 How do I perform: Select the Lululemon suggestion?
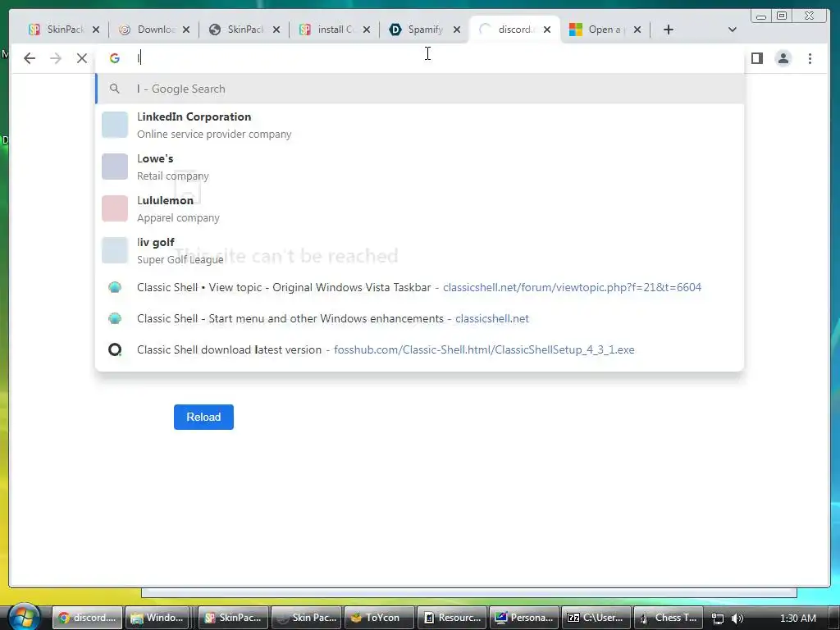tap(419, 208)
